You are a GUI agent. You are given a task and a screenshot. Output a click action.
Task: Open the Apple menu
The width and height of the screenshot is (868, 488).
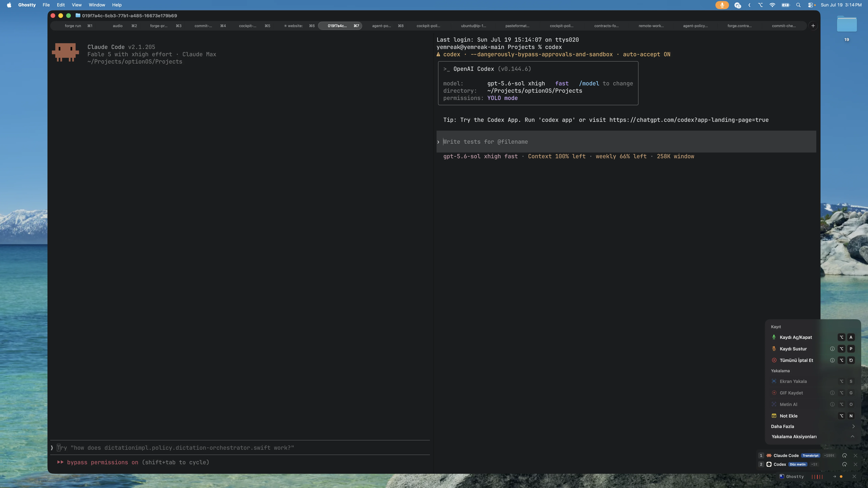(9, 5)
